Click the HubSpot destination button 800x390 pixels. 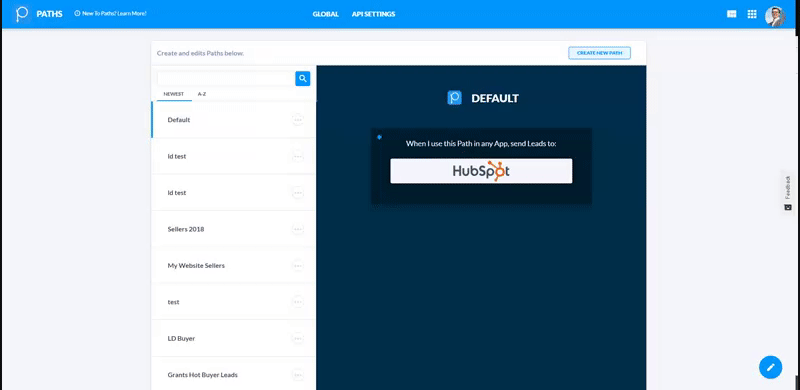tap(481, 171)
